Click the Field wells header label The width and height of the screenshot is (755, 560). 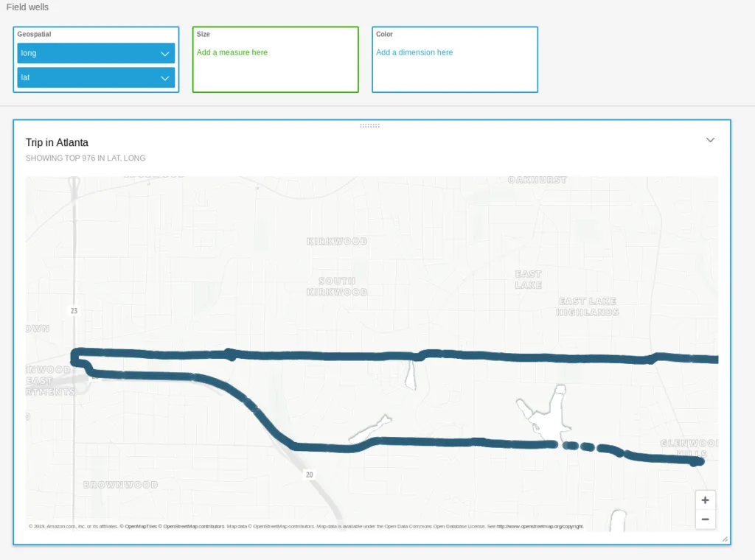coord(27,7)
